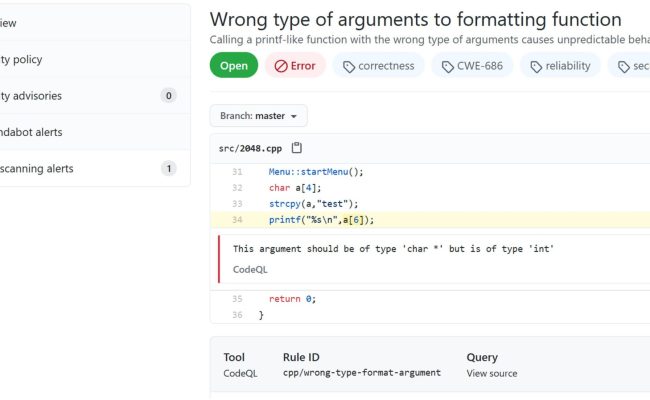650x400 pixels.
Task: Click the CodeQL value under Tool
Action: (240, 373)
